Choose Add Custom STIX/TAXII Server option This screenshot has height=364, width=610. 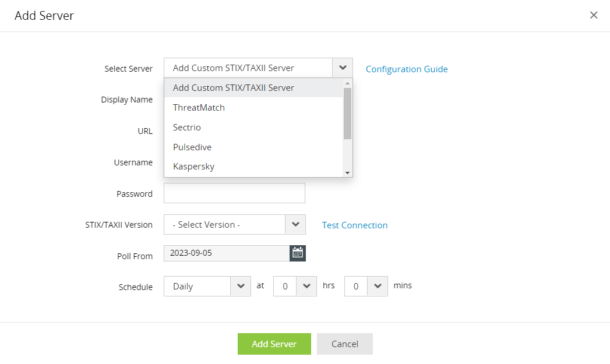click(234, 88)
